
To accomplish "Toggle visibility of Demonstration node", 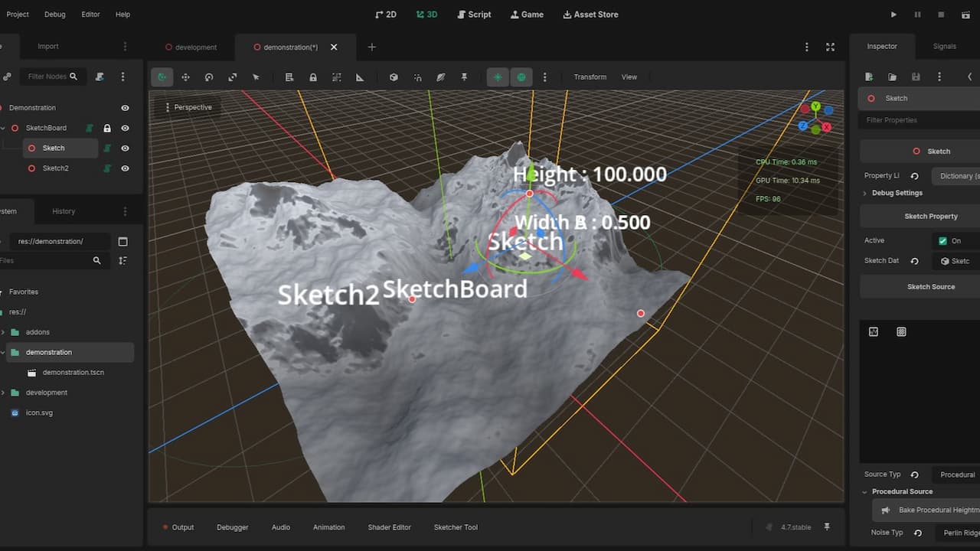I will 125,108.
